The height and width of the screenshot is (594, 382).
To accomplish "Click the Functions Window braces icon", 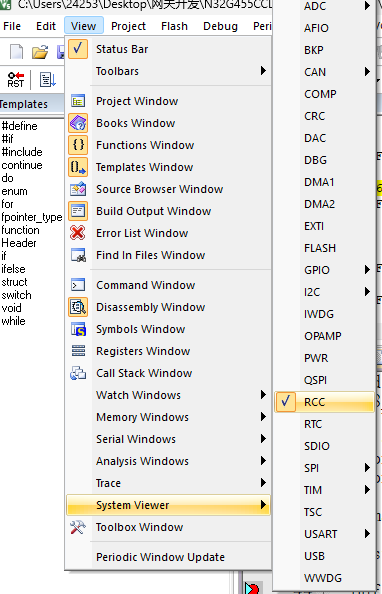I will pyautogui.click(x=78, y=145).
